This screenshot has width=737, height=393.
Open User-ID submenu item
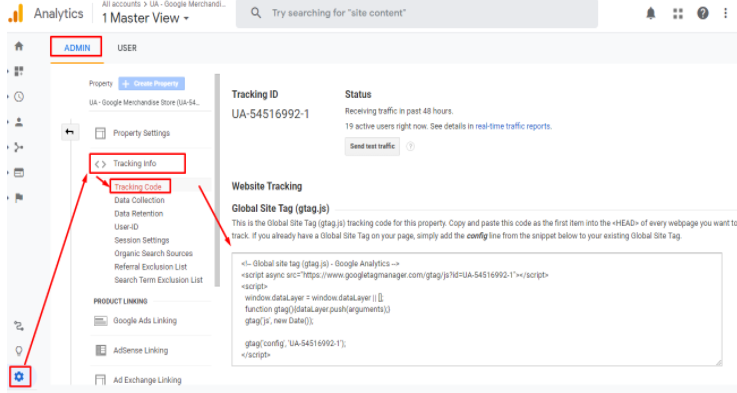126,227
